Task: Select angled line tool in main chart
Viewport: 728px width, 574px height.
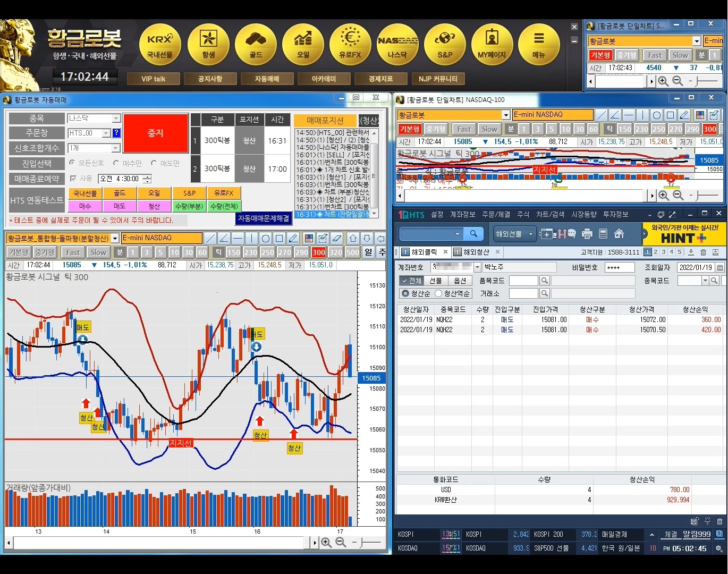Action: point(224,238)
